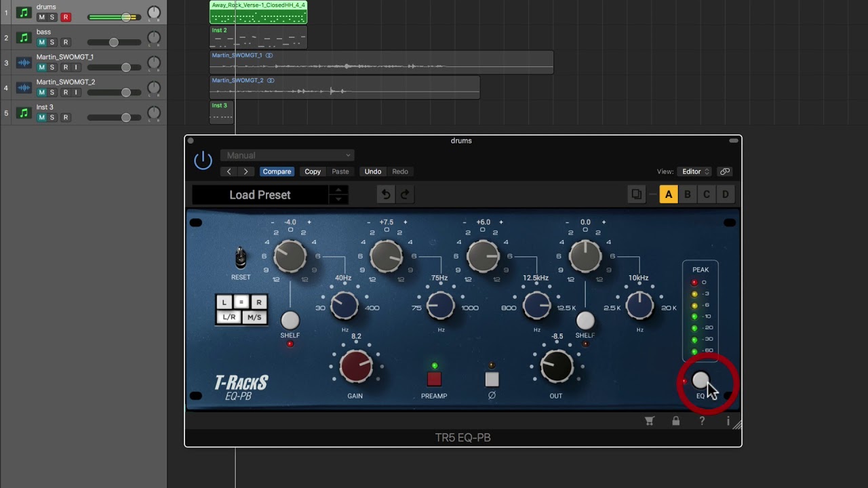Click the link equals channel button
868x488 pixels.
click(241, 302)
